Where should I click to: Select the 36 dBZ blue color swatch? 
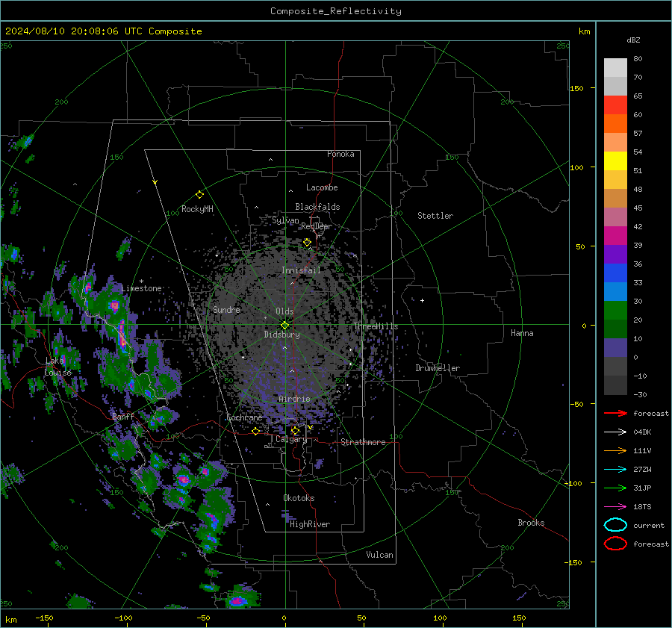coord(615,273)
